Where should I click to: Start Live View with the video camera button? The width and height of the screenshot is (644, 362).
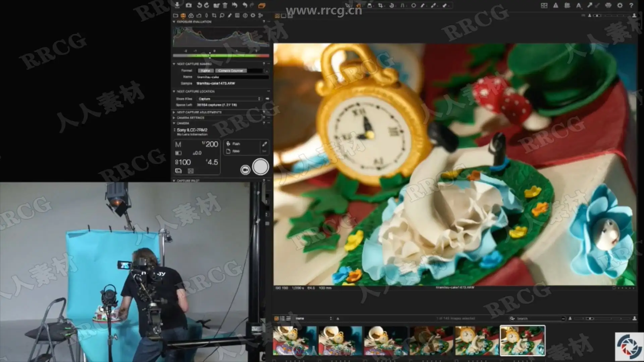[245, 170]
